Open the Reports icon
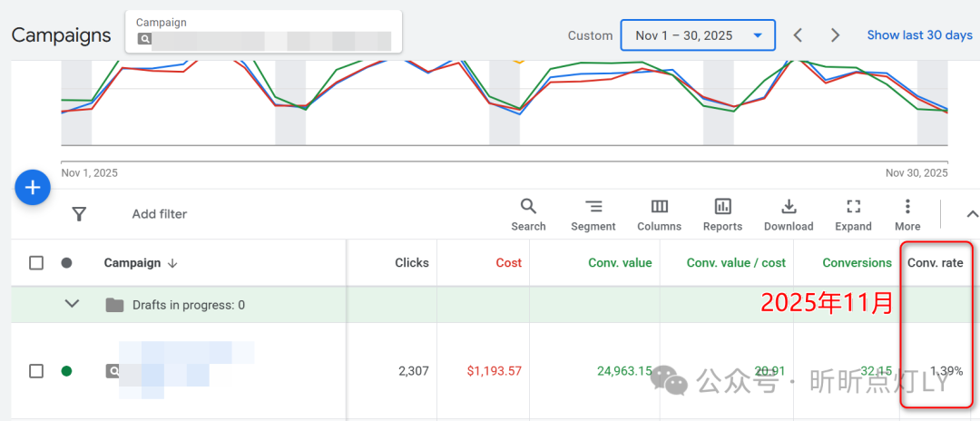980x421 pixels. [x=722, y=206]
